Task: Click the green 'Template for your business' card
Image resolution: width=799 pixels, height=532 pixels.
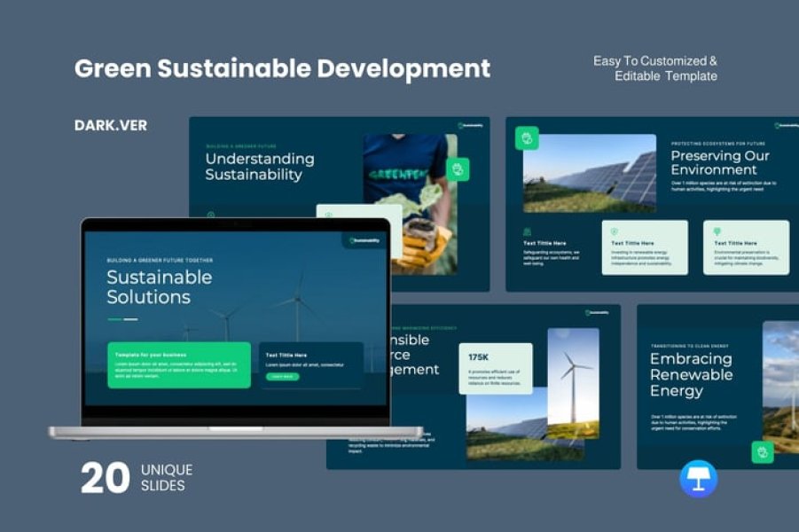Action: click(x=179, y=364)
